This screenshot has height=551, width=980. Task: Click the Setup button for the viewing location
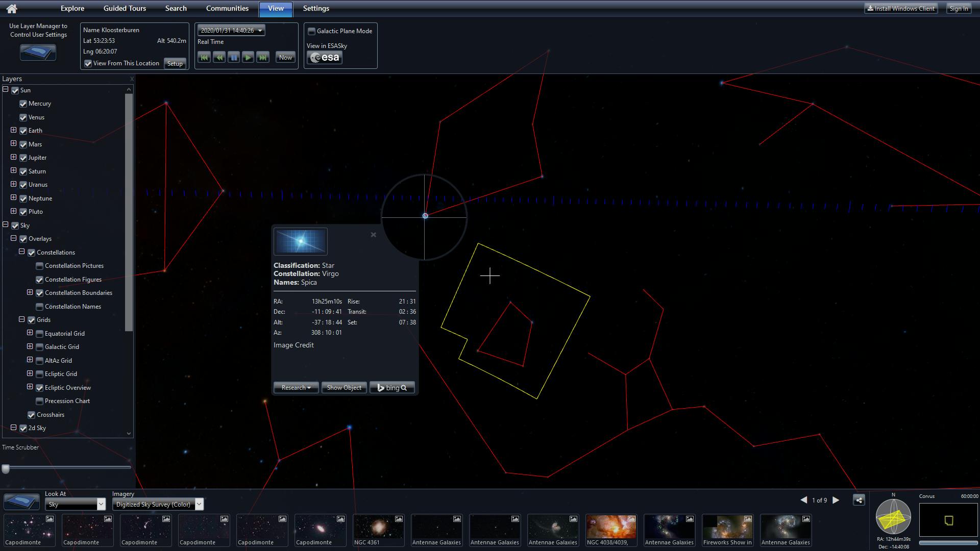[175, 63]
